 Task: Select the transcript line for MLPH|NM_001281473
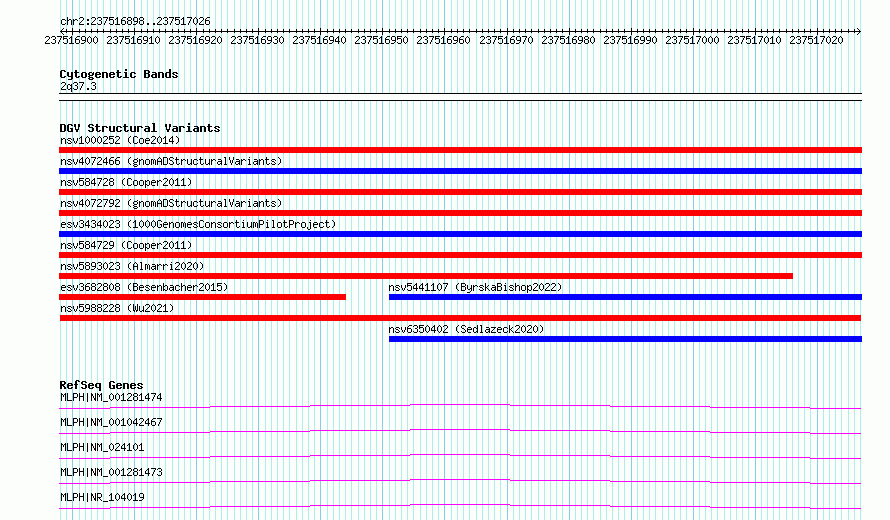[x=460, y=481]
